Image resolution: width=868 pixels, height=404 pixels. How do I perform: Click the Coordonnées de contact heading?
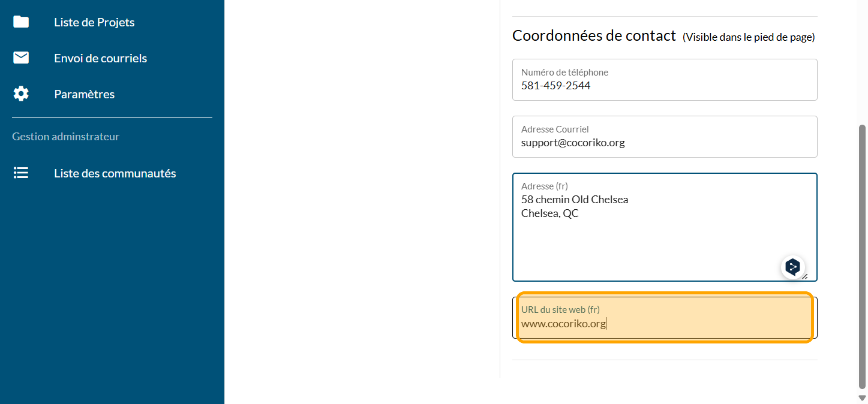pyautogui.click(x=594, y=36)
